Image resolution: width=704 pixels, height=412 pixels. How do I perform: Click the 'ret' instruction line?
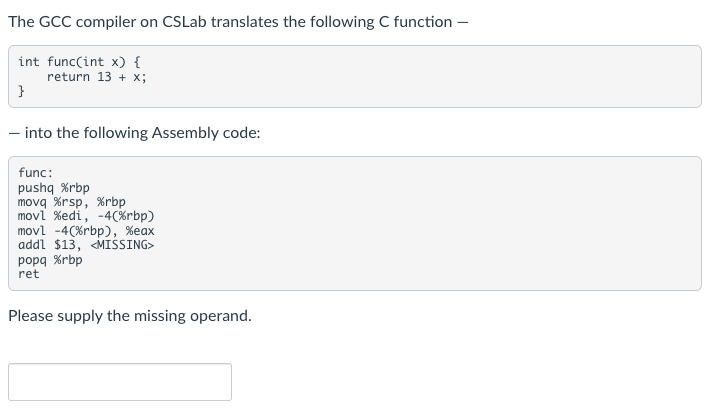coord(29,273)
